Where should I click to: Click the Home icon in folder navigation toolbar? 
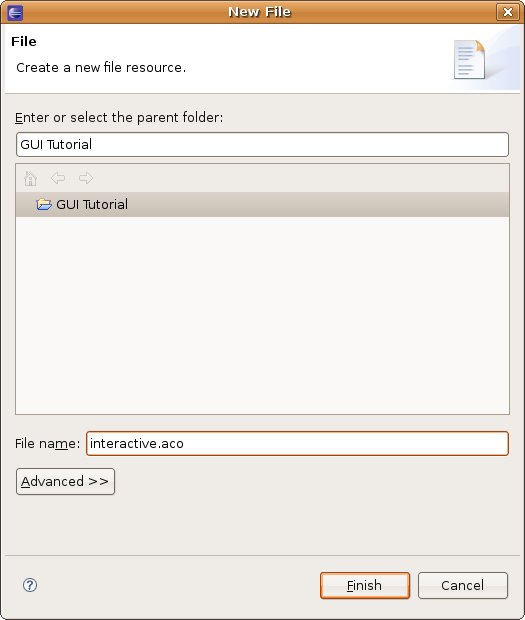tap(30, 178)
